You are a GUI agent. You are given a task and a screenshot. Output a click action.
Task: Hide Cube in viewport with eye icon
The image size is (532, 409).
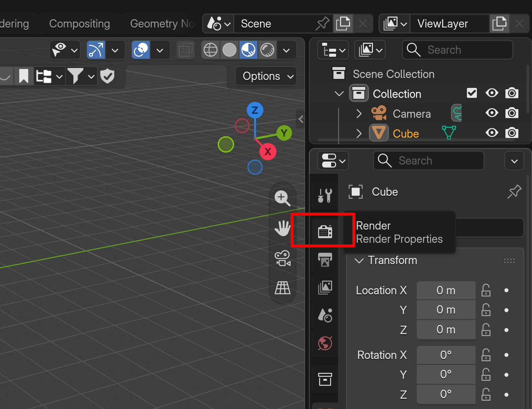coord(492,133)
